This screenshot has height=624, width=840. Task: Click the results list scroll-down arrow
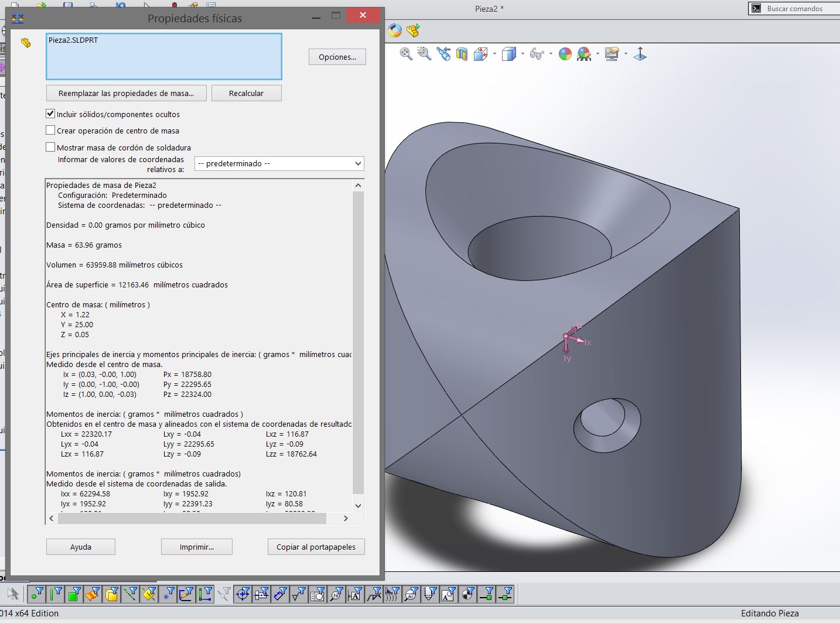pos(358,506)
